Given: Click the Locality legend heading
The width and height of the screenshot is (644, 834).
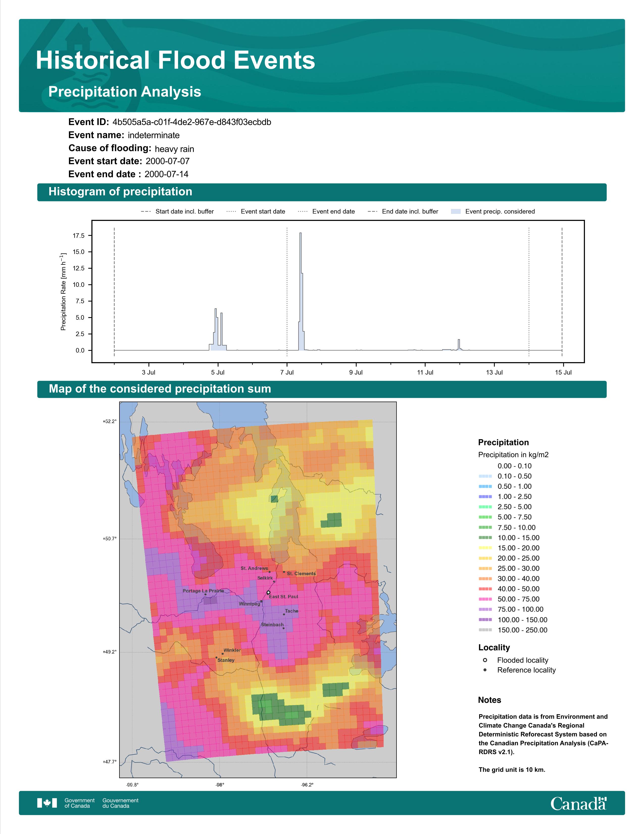Looking at the screenshot, I should [x=494, y=648].
